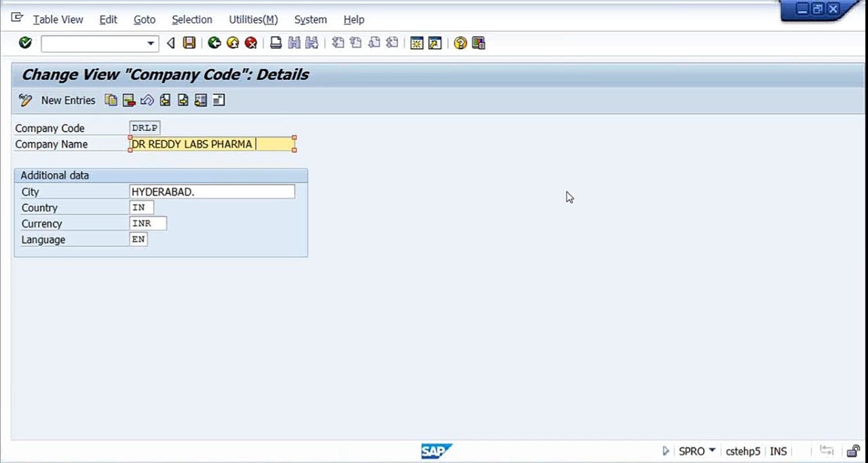Click the First Page icon
868x463 pixels.
(x=337, y=43)
